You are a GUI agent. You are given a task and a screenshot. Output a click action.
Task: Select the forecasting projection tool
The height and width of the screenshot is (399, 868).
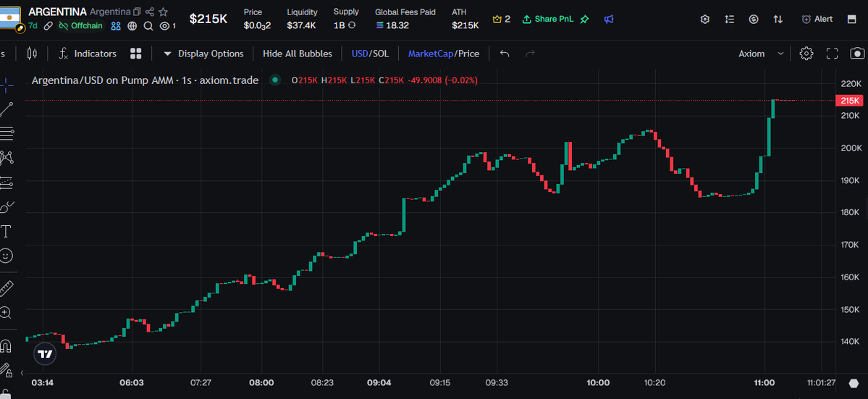point(7,182)
